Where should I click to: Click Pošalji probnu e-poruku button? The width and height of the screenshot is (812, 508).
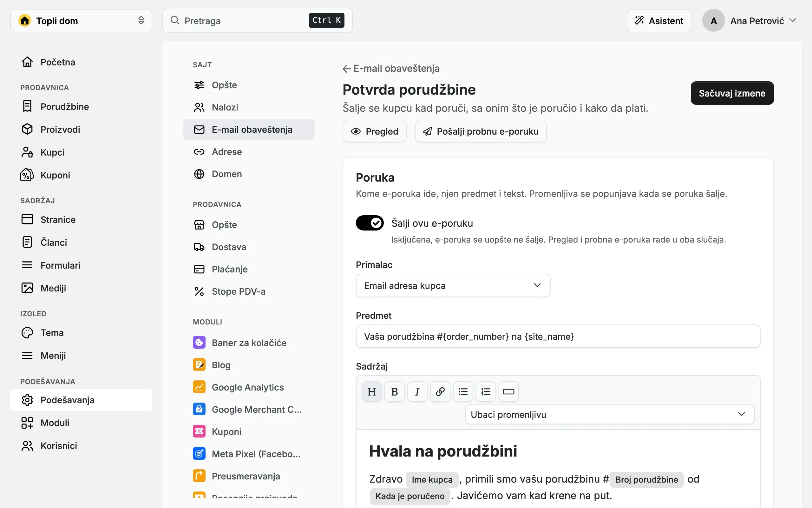(x=480, y=131)
